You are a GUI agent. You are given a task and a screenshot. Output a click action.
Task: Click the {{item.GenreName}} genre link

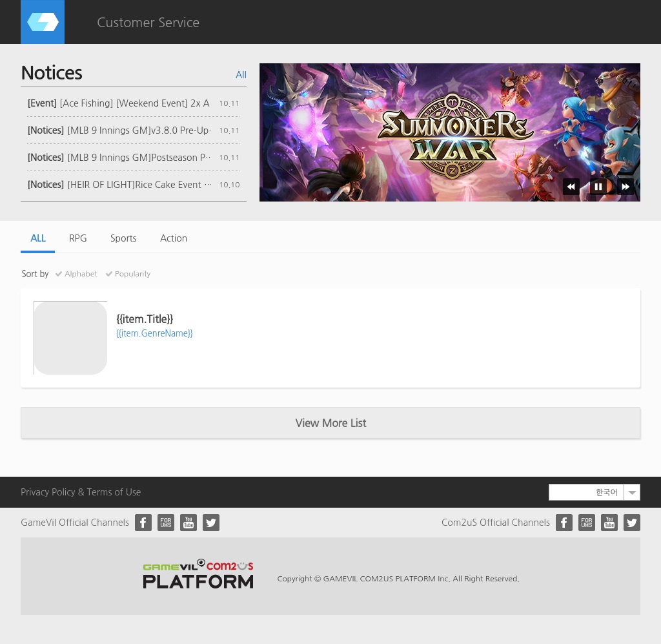click(154, 333)
